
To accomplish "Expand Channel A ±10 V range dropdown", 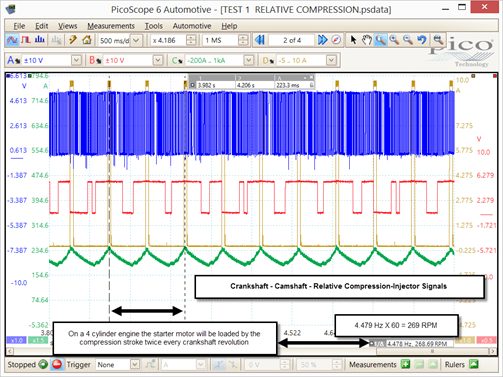I will point(76,60).
